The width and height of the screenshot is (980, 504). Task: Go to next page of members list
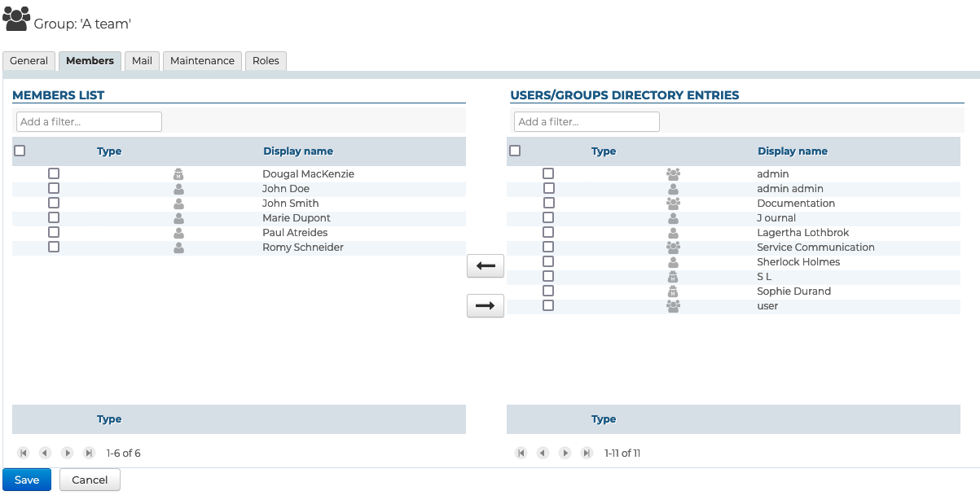[68, 453]
